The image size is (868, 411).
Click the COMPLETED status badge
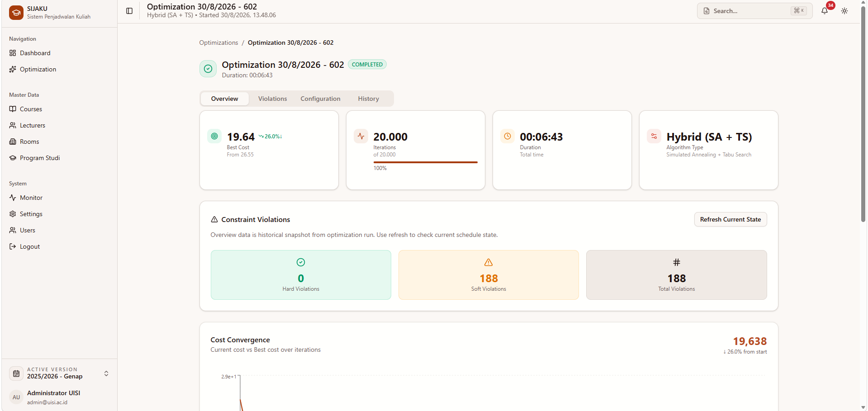tap(367, 65)
